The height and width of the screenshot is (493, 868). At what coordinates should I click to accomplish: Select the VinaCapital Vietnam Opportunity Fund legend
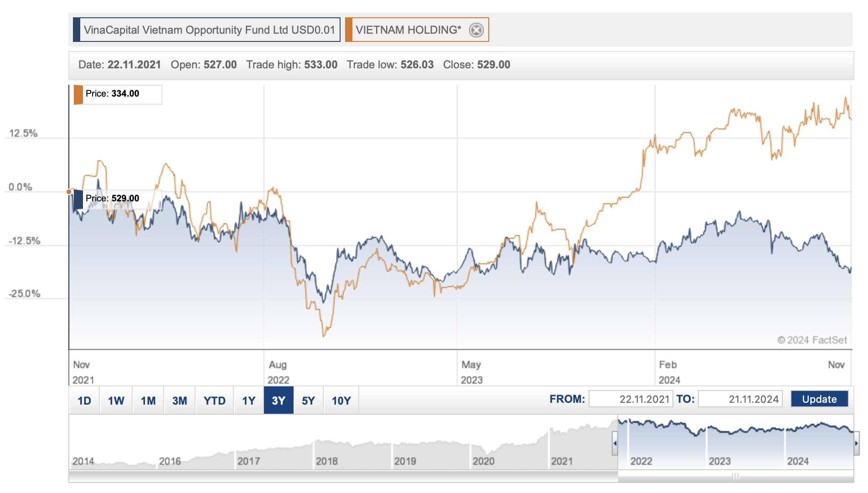[x=207, y=30]
